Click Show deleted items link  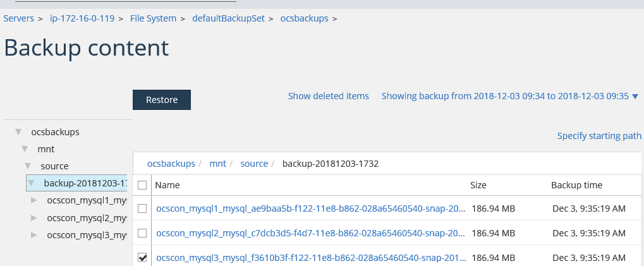click(x=328, y=97)
